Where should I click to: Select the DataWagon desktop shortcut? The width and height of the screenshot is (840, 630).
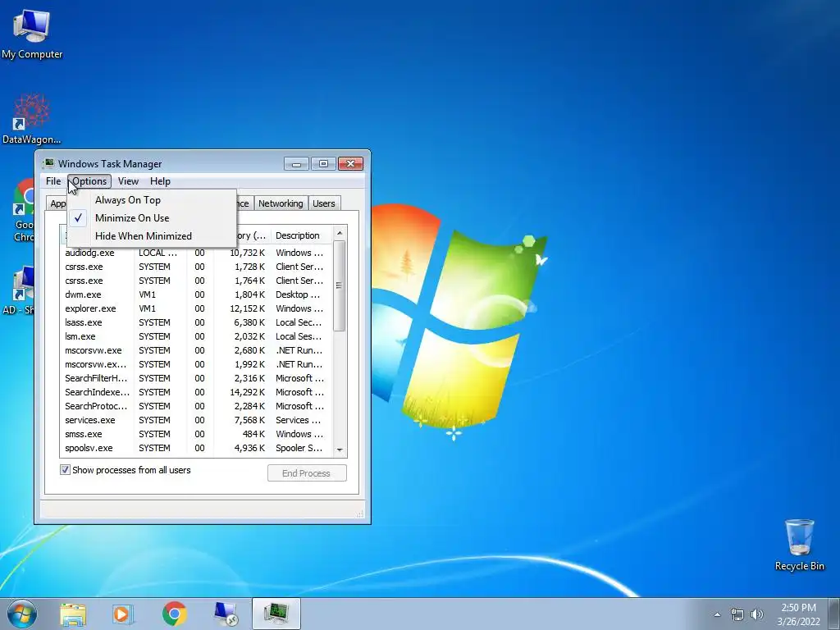pyautogui.click(x=32, y=119)
